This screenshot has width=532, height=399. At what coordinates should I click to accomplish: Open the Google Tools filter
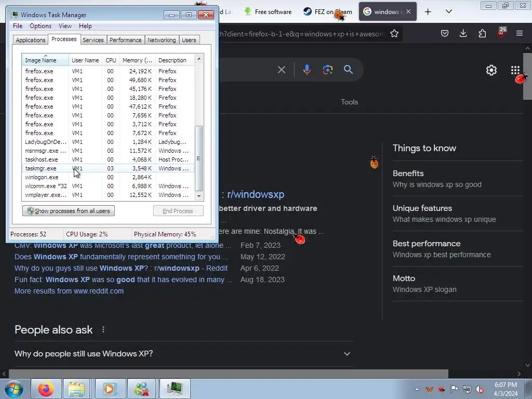click(349, 102)
